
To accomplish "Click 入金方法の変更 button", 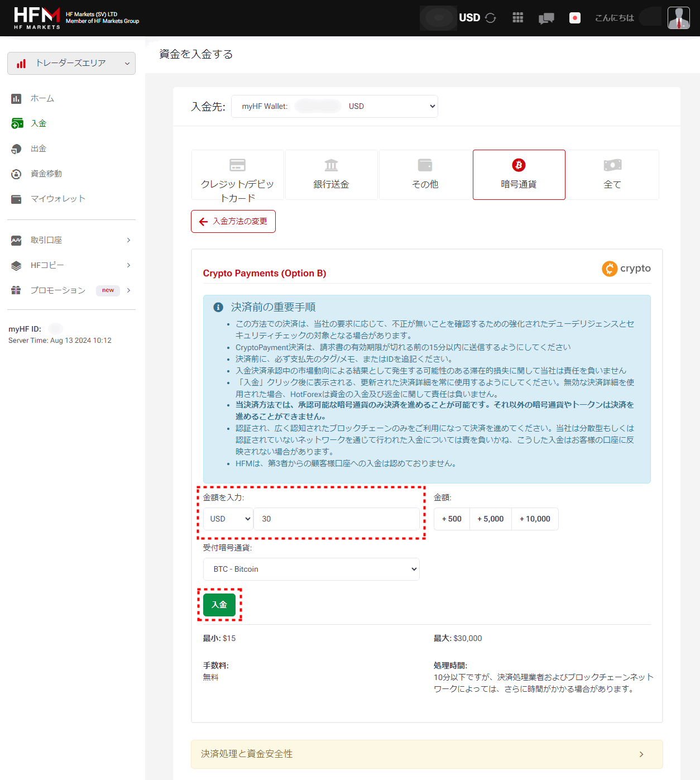I will pos(233,221).
